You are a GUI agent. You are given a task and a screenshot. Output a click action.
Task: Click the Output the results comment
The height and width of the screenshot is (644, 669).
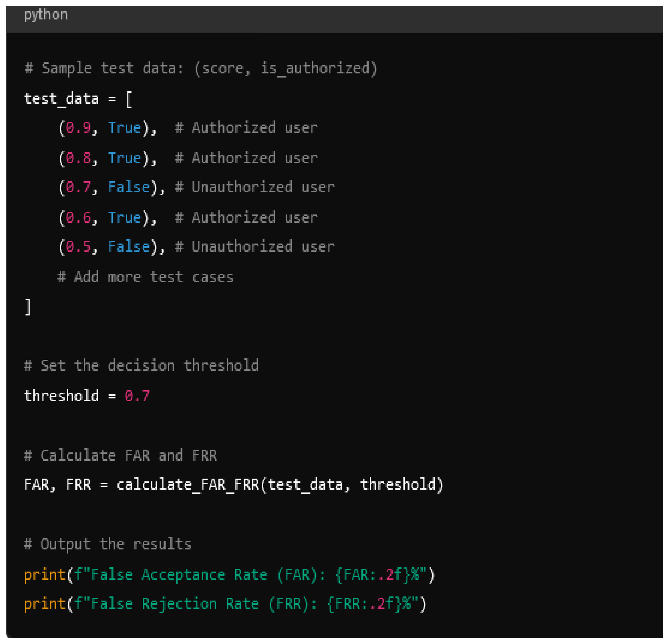point(107,544)
